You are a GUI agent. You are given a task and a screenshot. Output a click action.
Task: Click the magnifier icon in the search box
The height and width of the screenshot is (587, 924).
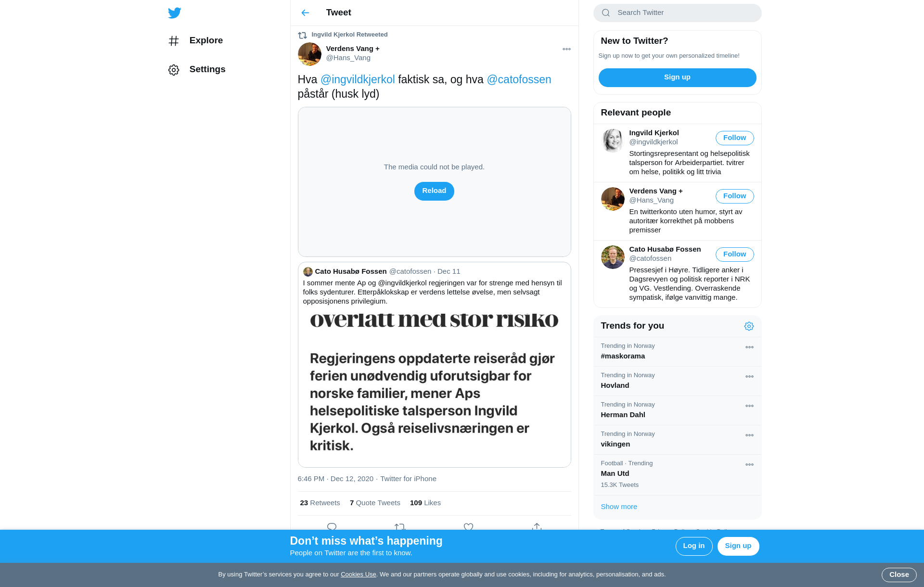tap(606, 13)
